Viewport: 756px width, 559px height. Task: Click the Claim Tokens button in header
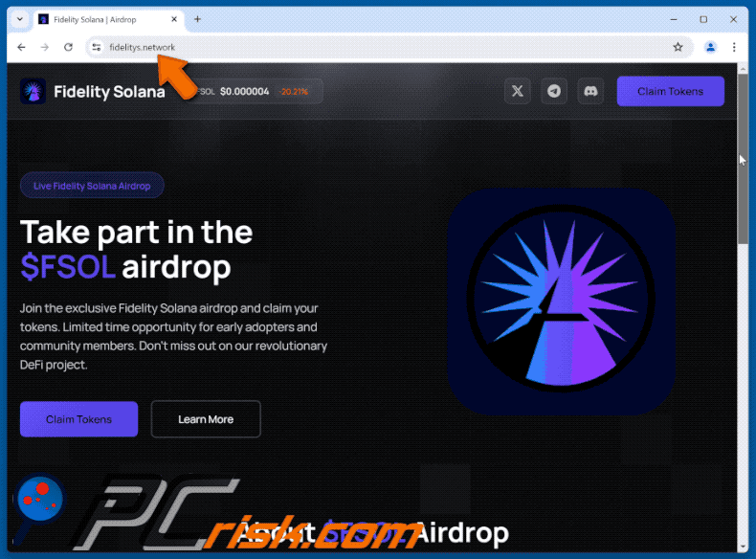670,91
